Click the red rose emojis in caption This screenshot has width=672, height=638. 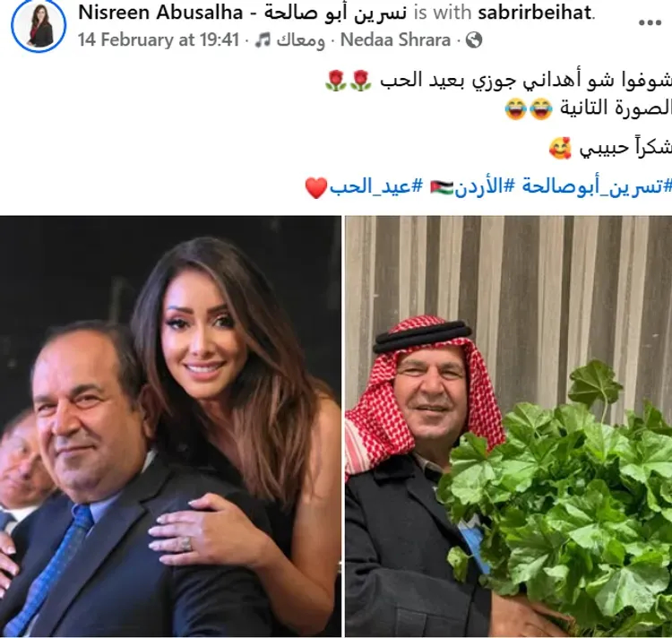coord(348,81)
